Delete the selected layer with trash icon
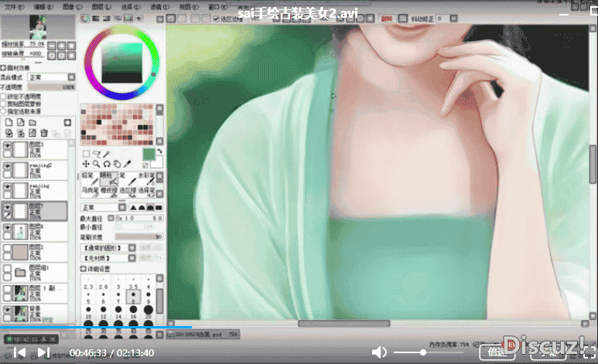This screenshot has height=364, width=598. 44,133
